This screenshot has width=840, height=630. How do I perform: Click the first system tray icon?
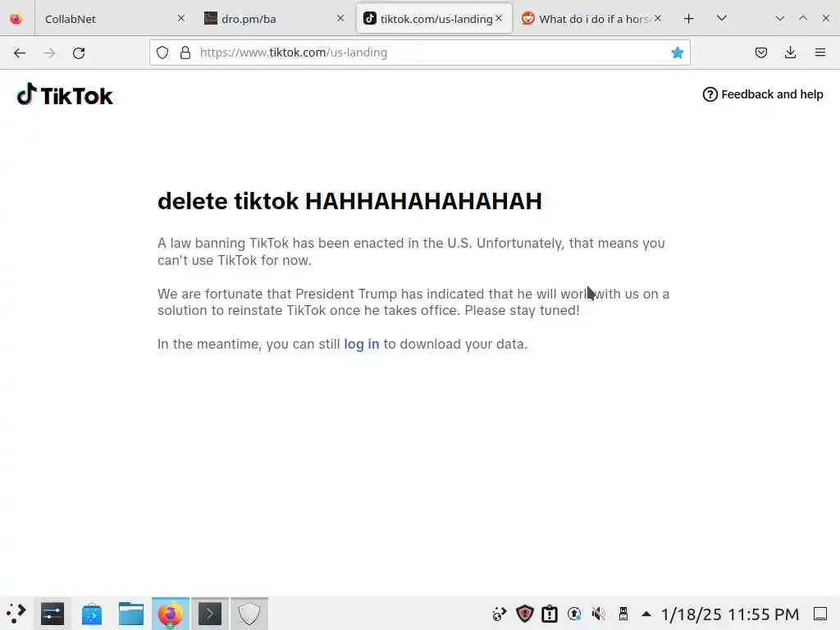(500, 614)
